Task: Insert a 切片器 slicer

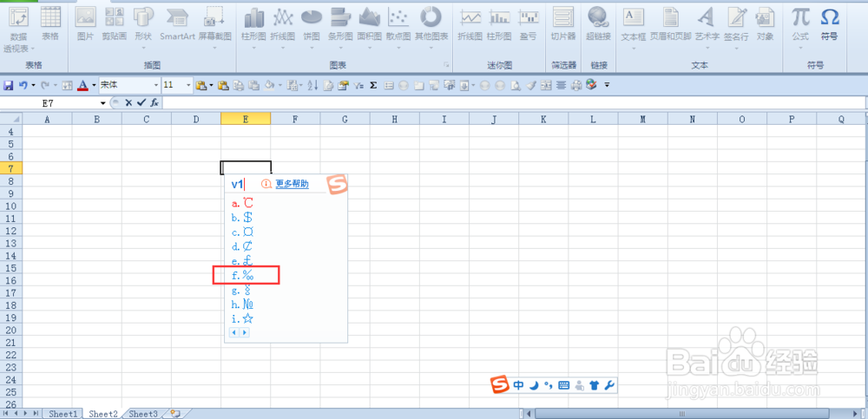Action: pos(563,25)
